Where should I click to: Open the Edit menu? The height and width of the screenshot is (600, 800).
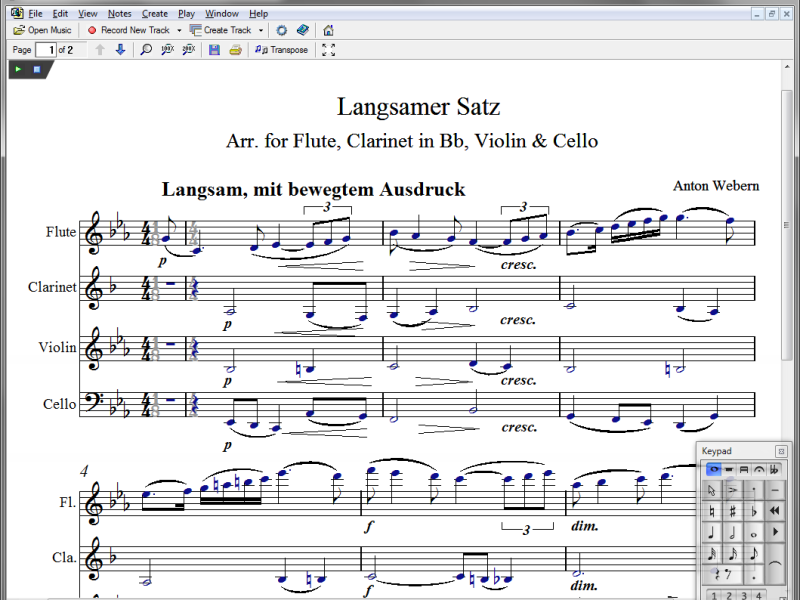[60, 14]
